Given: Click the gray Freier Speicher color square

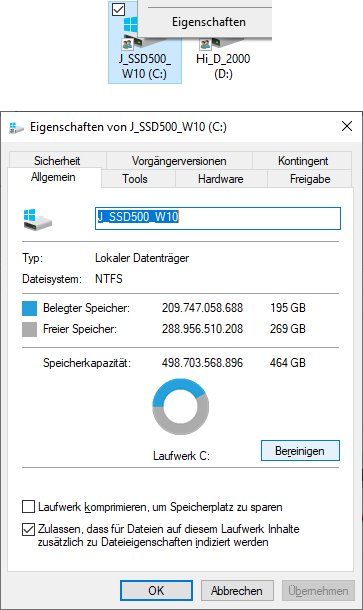Looking at the screenshot, I should [30, 329].
